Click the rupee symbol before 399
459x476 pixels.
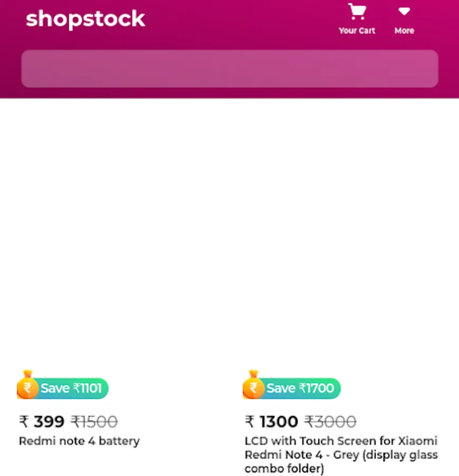coord(24,422)
